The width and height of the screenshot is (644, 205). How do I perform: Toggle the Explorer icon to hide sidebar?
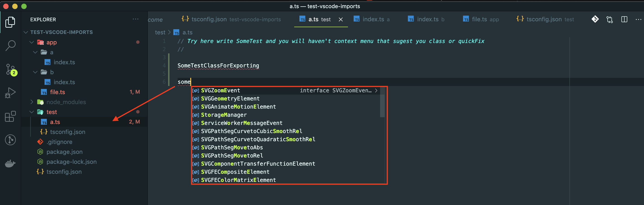point(10,22)
